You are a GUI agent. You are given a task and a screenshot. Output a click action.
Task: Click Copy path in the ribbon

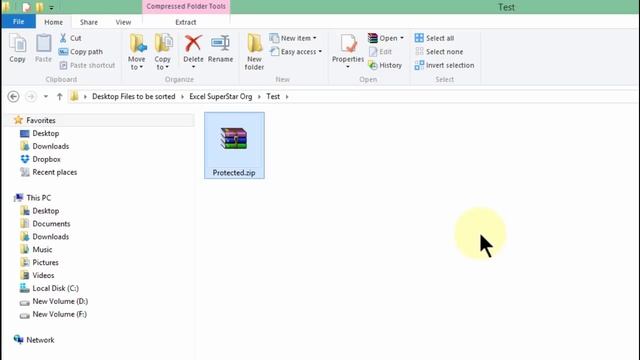click(x=80, y=52)
